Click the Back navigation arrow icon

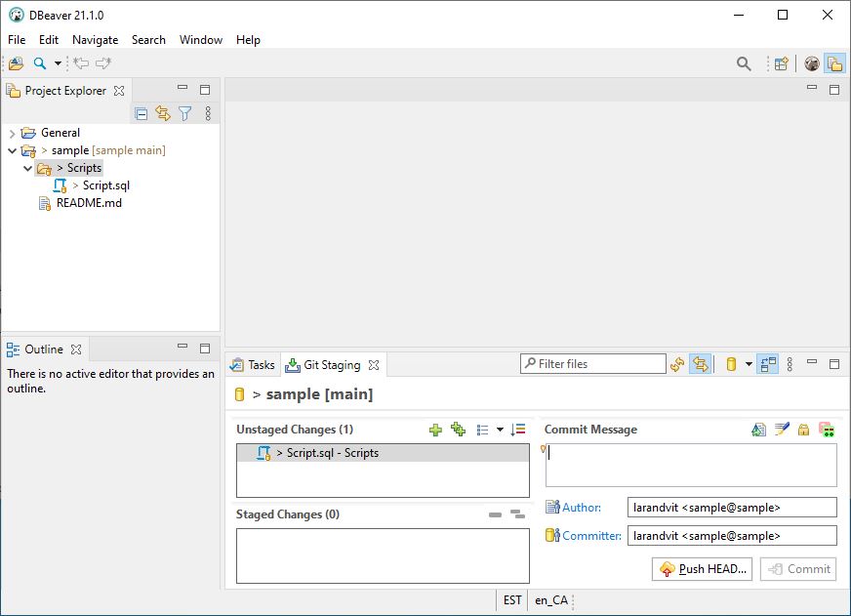pyautogui.click(x=81, y=62)
